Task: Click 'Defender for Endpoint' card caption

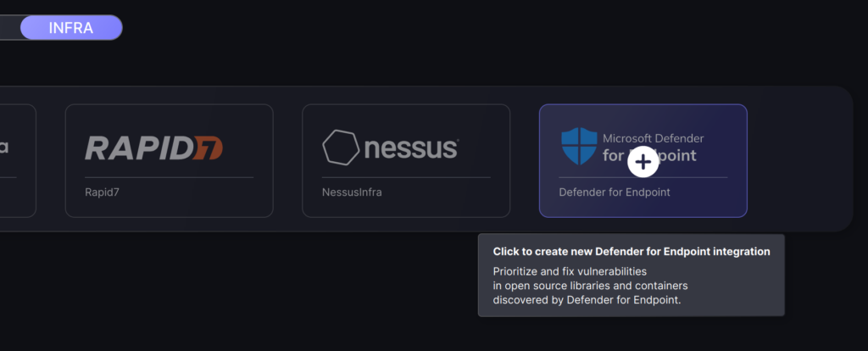Action: pyautogui.click(x=615, y=192)
